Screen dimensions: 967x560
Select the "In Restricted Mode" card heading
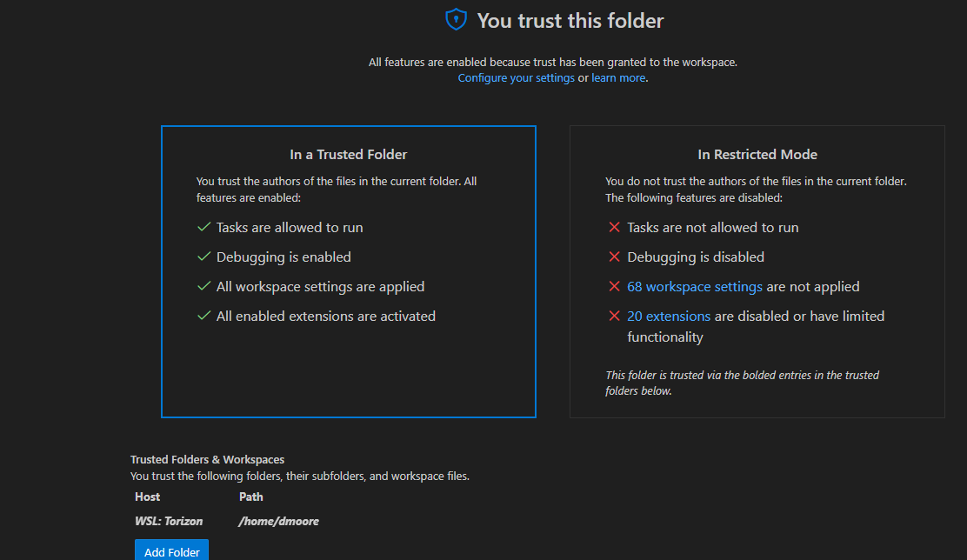tap(757, 155)
